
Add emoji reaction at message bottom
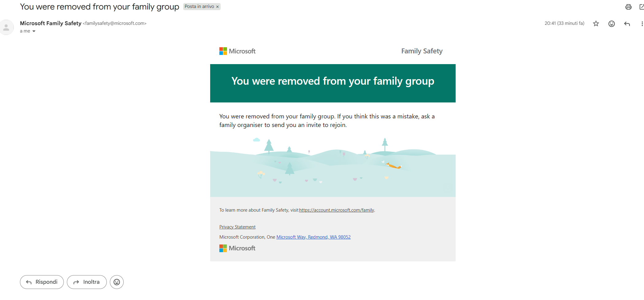[117, 282]
